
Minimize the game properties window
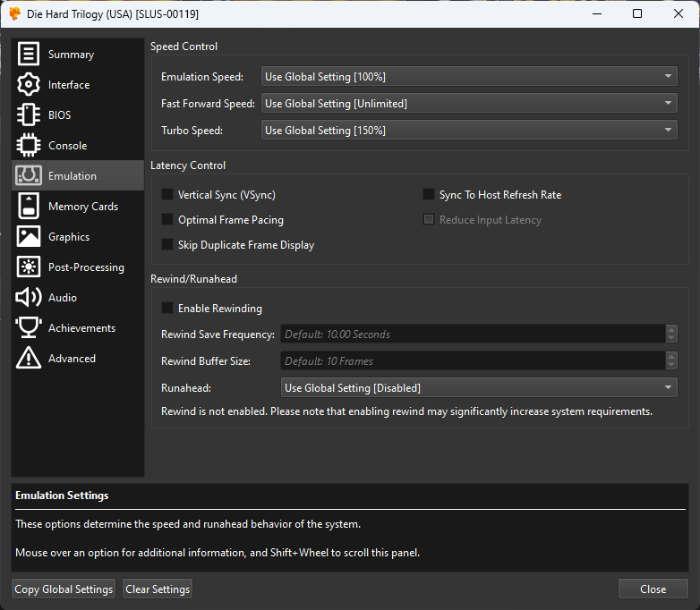click(597, 13)
